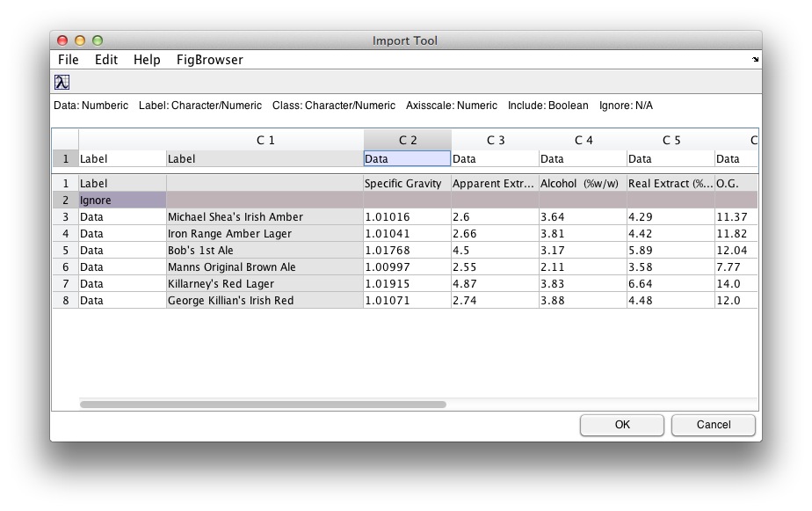Screen dimensions: 812x511
Task: Open the File menu
Action: [x=68, y=60]
